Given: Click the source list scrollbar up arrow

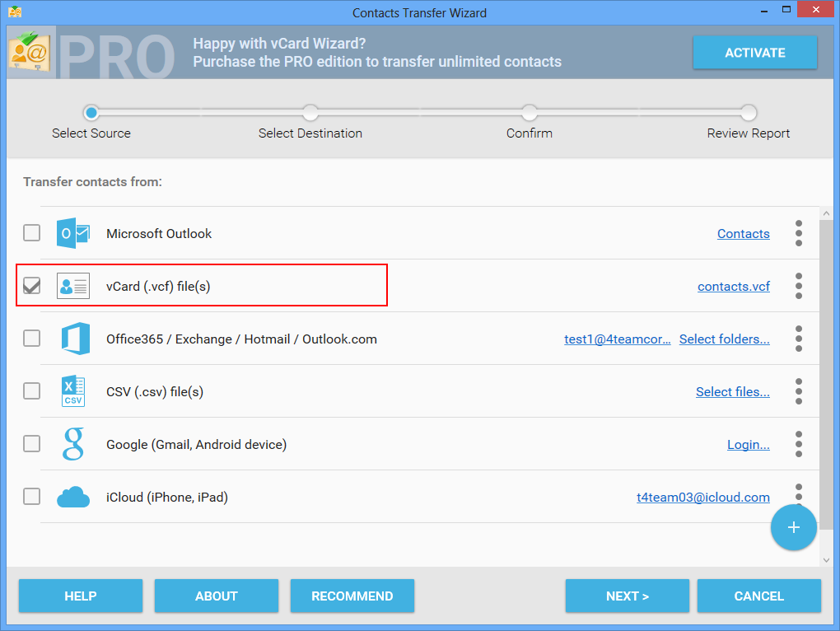Looking at the screenshot, I should (x=826, y=213).
